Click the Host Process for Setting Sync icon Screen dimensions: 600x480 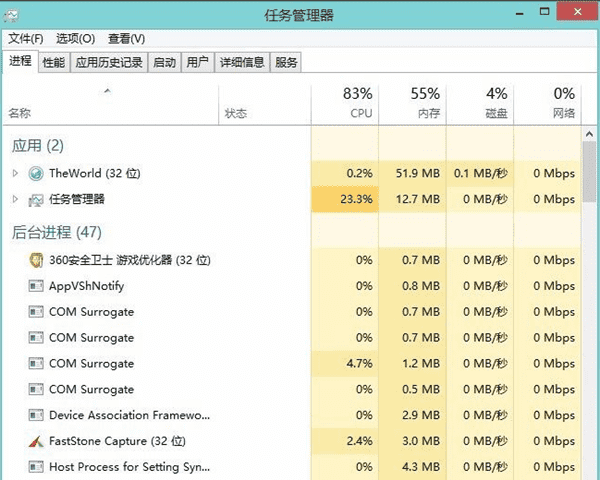point(36,467)
